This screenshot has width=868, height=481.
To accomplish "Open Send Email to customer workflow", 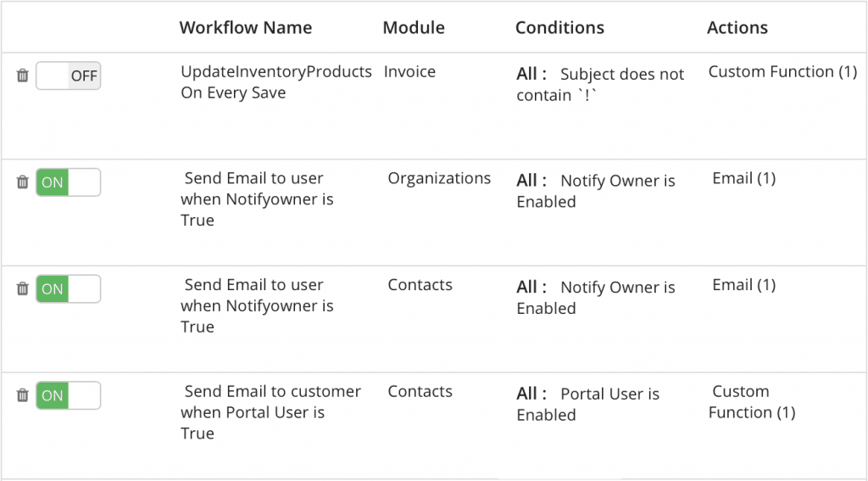I will point(270,412).
